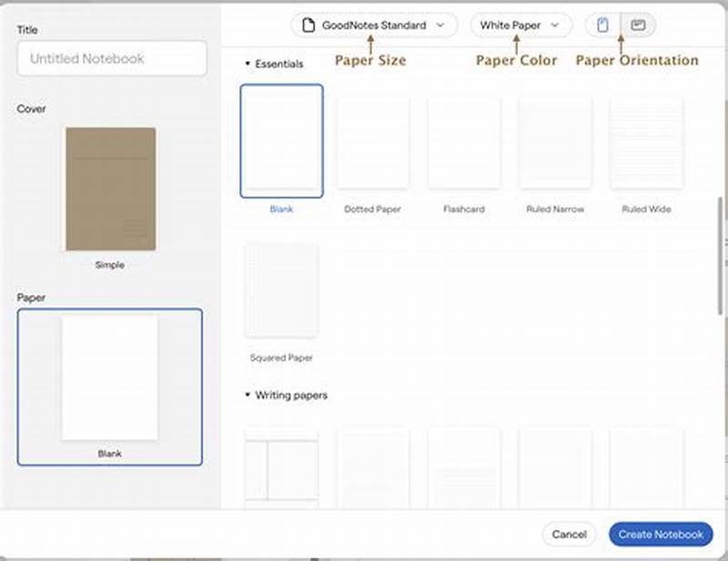Choose the Flashcard paper template
Screen dimensions: 728x561
tap(463, 141)
